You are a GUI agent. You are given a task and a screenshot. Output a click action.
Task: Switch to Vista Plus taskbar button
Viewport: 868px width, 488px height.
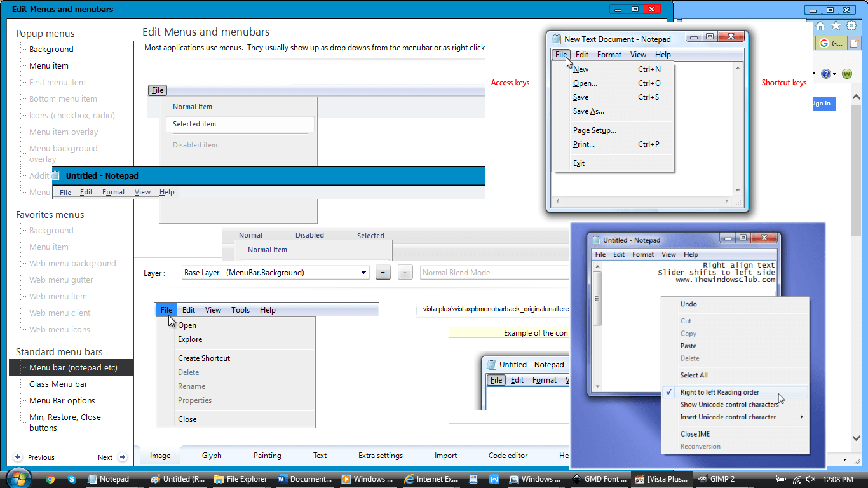click(661, 479)
